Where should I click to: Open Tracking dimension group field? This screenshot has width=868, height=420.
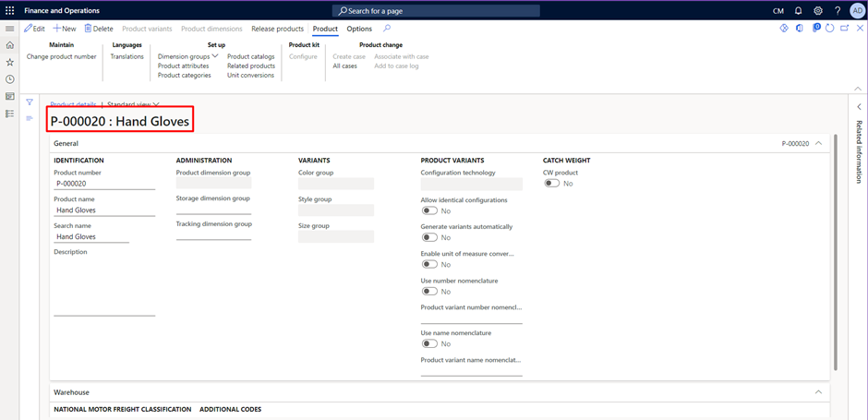(213, 235)
